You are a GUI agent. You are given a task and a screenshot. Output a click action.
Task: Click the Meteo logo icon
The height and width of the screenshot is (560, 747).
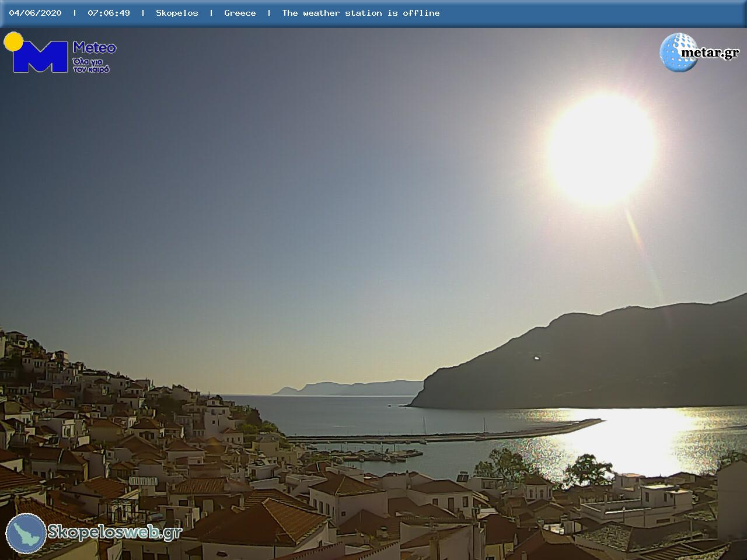click(36, 52)
